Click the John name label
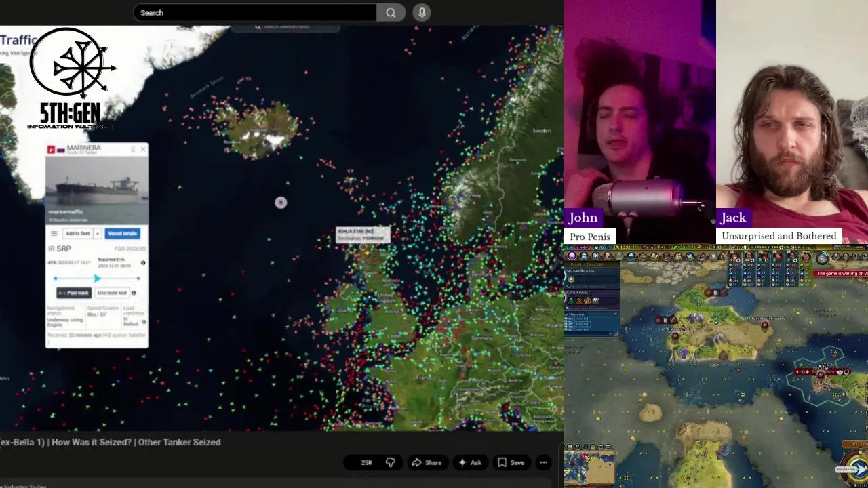The width and height of the screenshot is (868, 488). point(583,218)
